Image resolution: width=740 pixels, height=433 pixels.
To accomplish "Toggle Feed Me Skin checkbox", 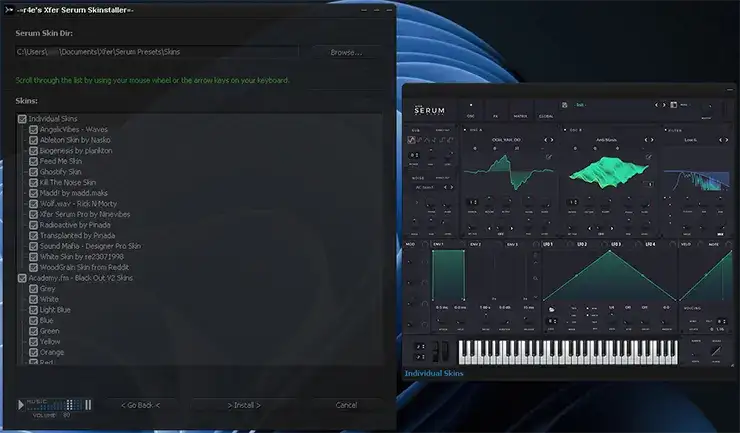I will (33, 161).
